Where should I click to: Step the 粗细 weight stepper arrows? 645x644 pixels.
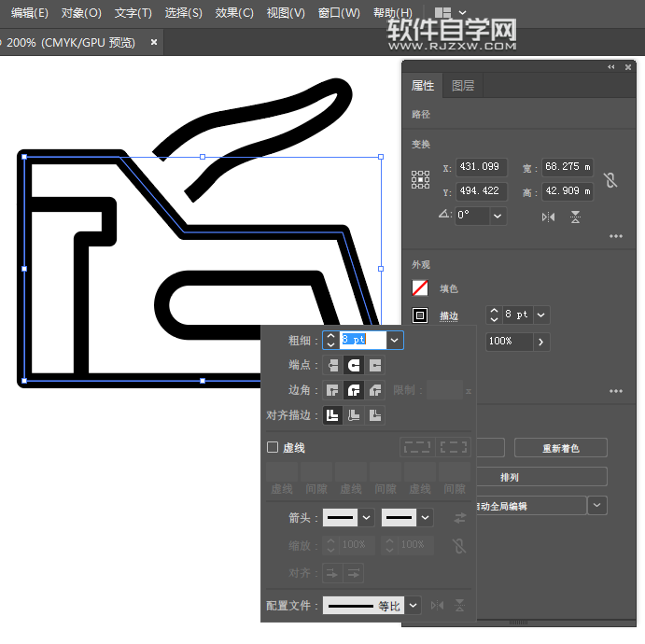tap(331, 340)
